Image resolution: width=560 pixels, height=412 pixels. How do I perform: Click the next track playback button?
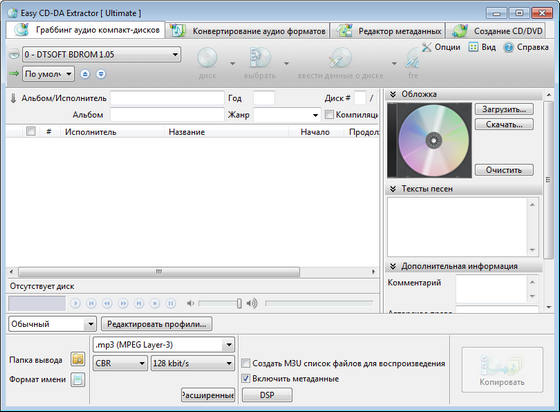point(139,303)
